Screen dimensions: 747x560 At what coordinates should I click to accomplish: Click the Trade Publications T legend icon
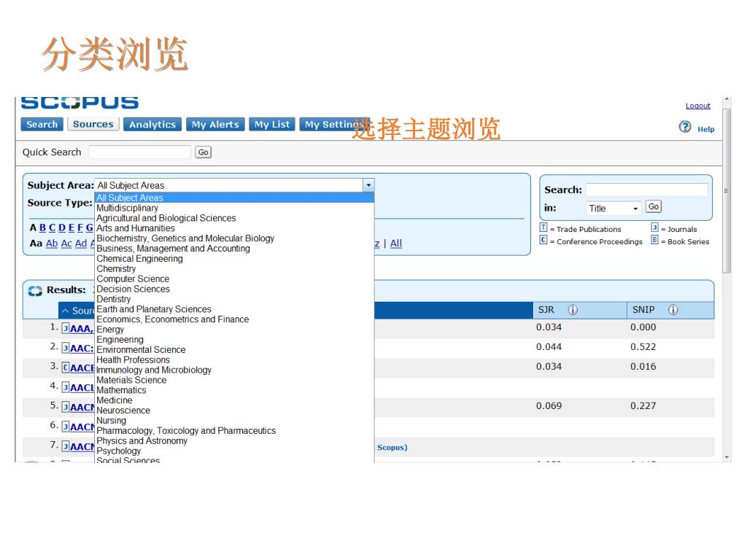(543, 227)
